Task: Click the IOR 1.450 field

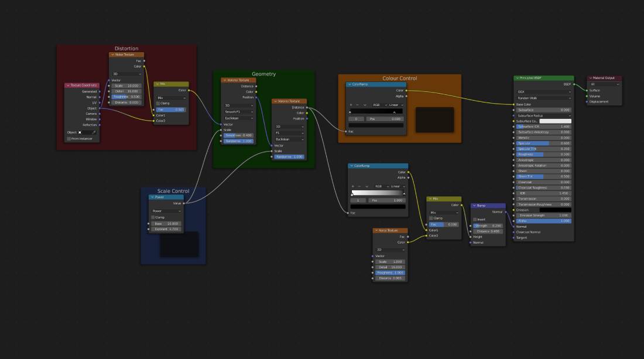Action: 544,193
